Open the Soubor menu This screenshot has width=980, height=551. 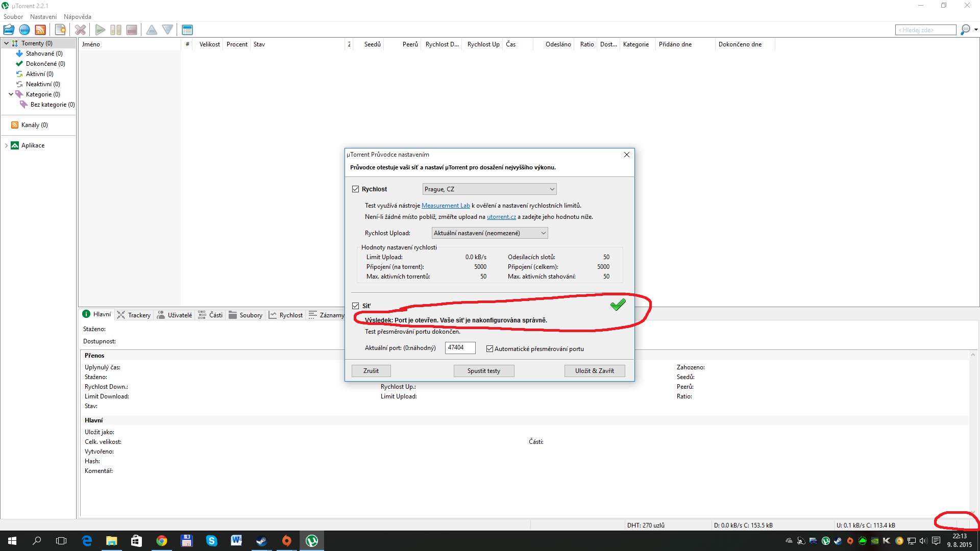click(x=13, y=17)
